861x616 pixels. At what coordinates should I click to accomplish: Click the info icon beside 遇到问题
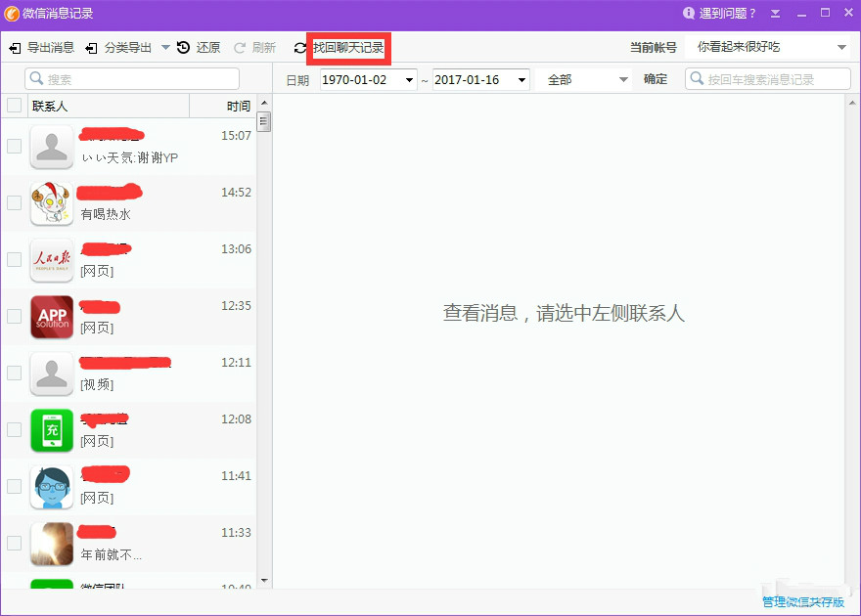pos(691,13)
